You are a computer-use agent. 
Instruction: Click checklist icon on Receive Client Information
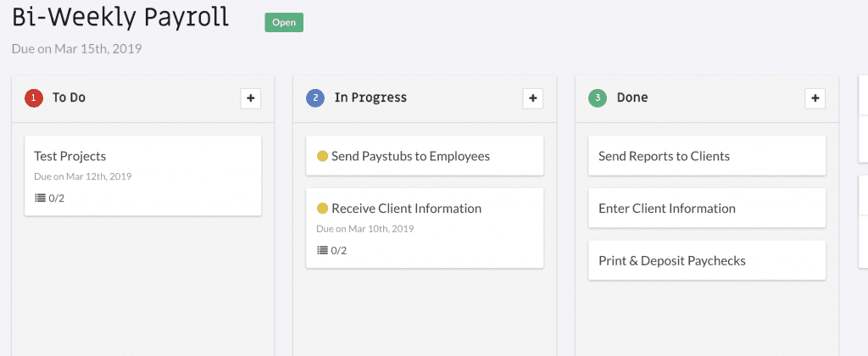322,250
